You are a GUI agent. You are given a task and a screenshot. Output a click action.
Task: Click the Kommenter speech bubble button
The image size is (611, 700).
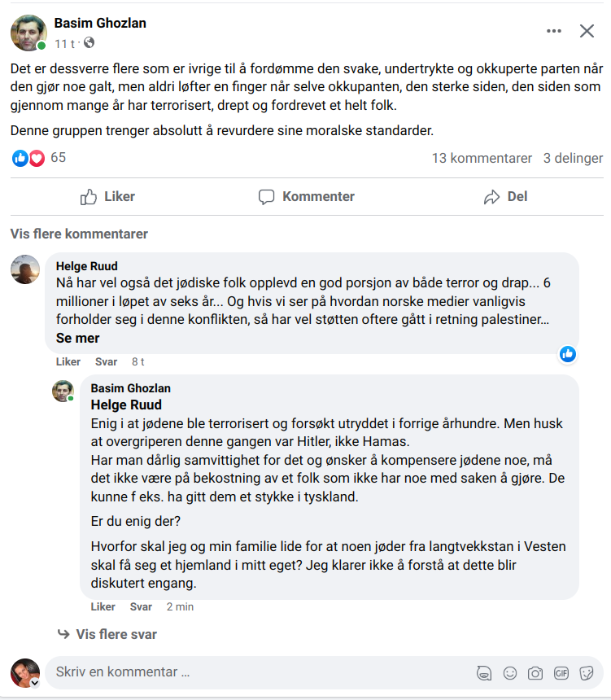tap(306, 196)
